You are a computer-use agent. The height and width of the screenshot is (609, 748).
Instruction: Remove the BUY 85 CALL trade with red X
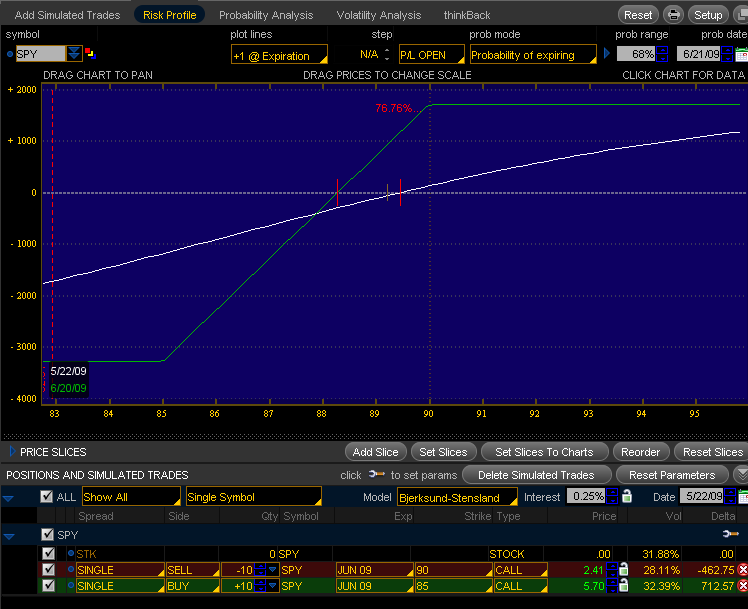tap(742, 587)
